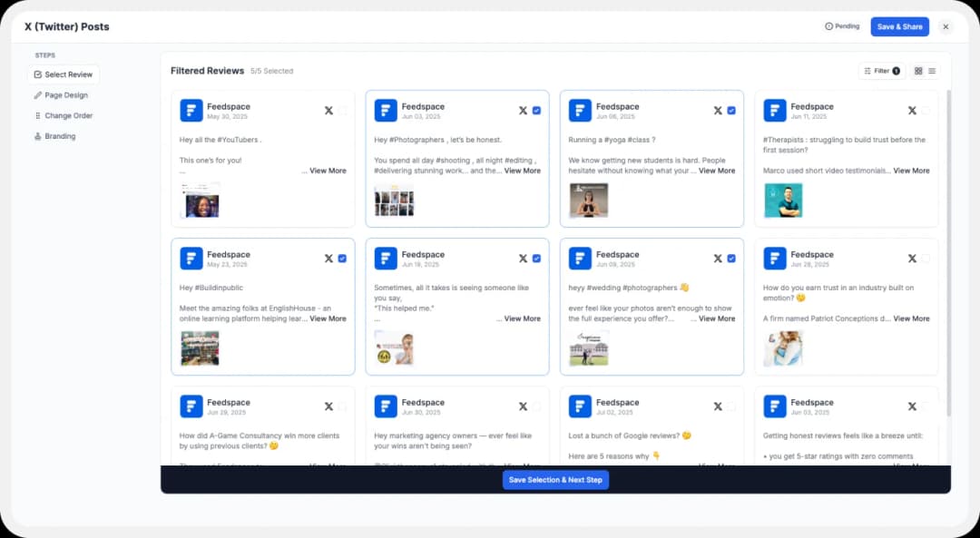This screenshot has width=980, height=538.
Task: Click Feedspace avatar on Jun 28 review card
Action: (775, 259)
